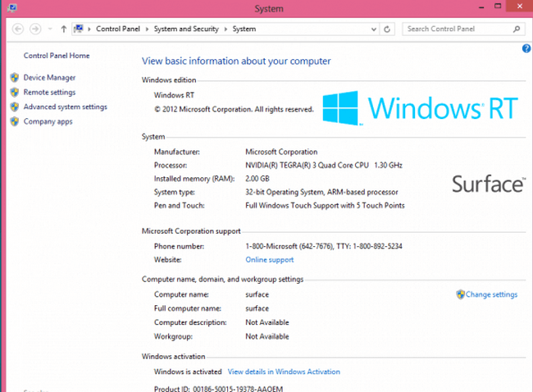Screen dimensions: 533x392
Task: Open Company apps link
Action: 48,121
